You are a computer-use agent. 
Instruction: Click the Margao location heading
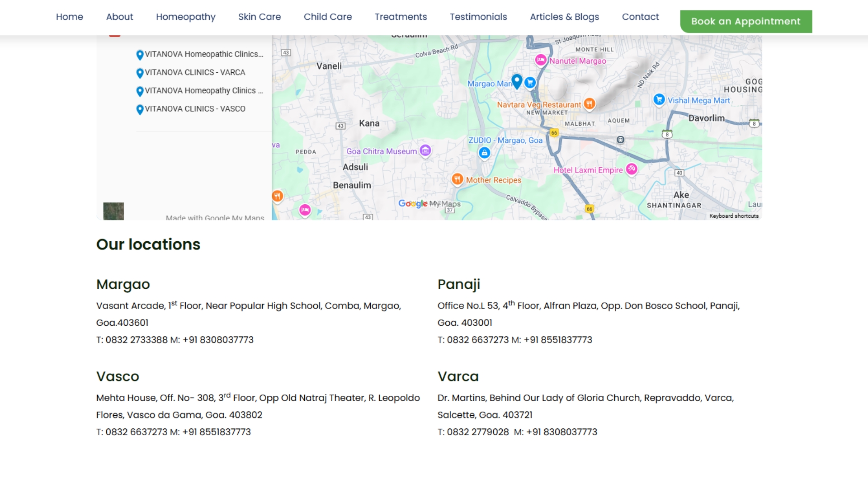pos(123,284)
